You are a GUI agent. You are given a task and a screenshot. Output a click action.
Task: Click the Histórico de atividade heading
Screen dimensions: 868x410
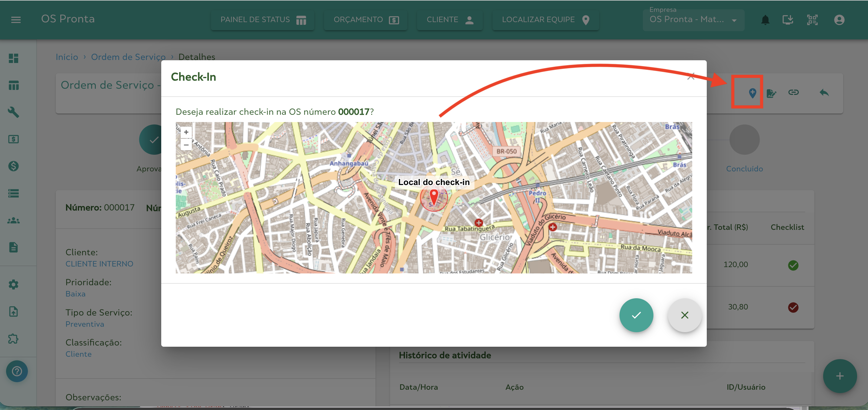pyautogui.click(x=445, y=355)
